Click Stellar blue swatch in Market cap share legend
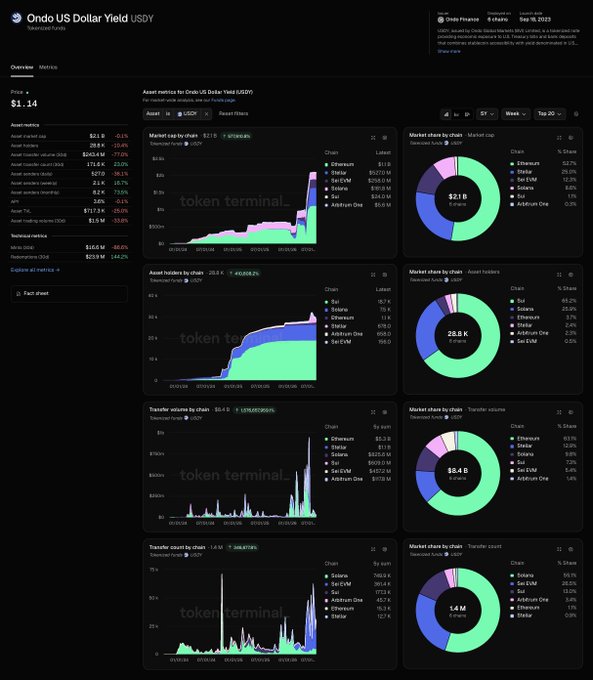Viewport: 593px width, 680px height. click(x=512, y=172)
